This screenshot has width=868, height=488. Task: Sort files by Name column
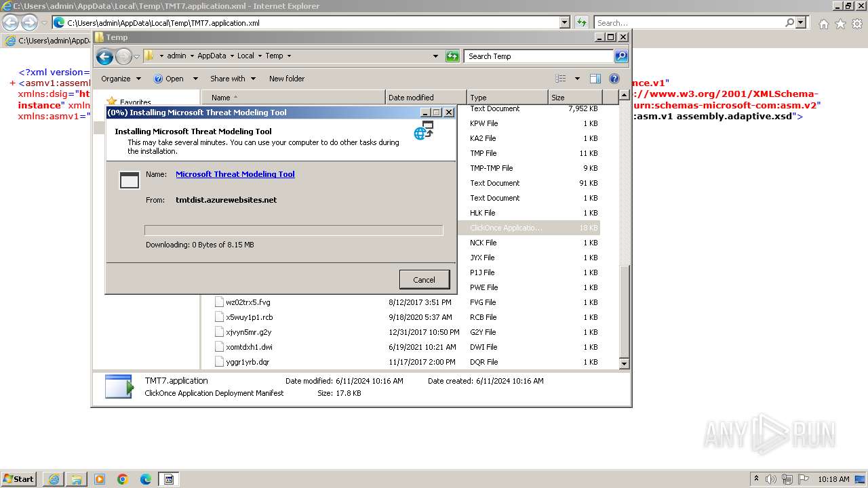(293, 98)
